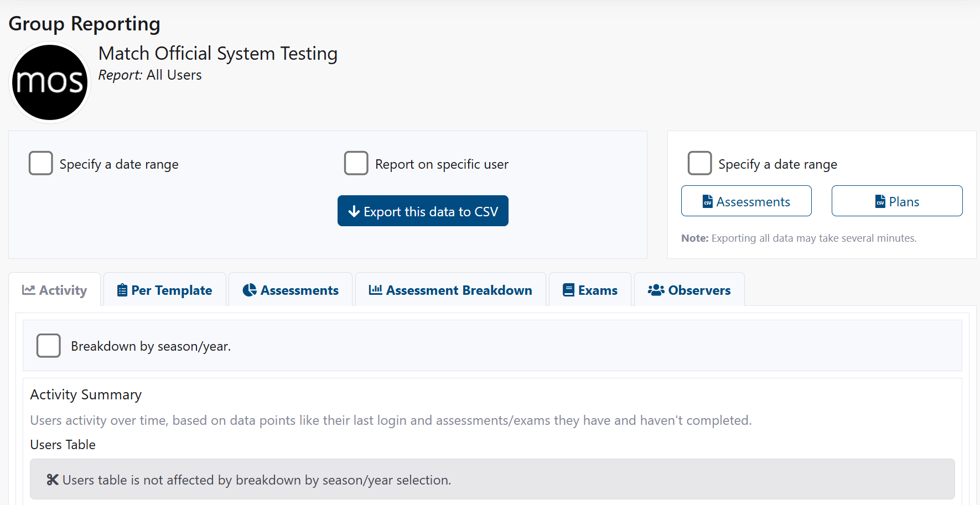Check Specify a date range in export panel
The height and width of the screenshot is (505, 980).
click(x=699, y=163)
